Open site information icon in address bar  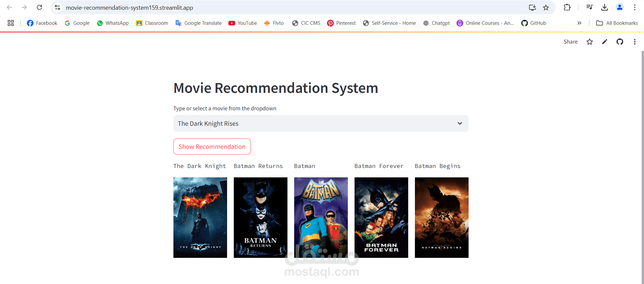[57, 7]
